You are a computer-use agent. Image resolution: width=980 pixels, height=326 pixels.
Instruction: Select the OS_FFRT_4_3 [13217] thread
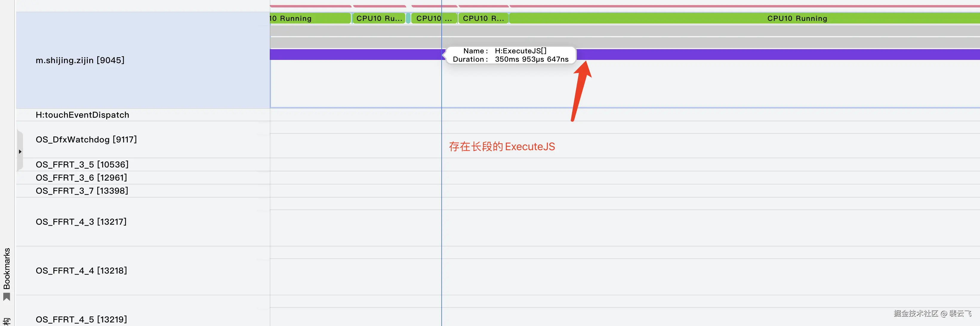tap(81, 221)
